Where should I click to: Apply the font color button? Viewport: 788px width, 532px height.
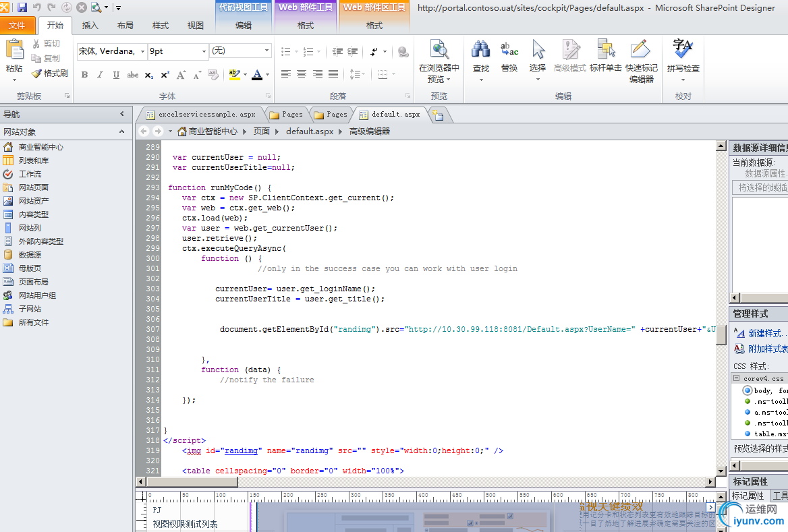(257, 75)
